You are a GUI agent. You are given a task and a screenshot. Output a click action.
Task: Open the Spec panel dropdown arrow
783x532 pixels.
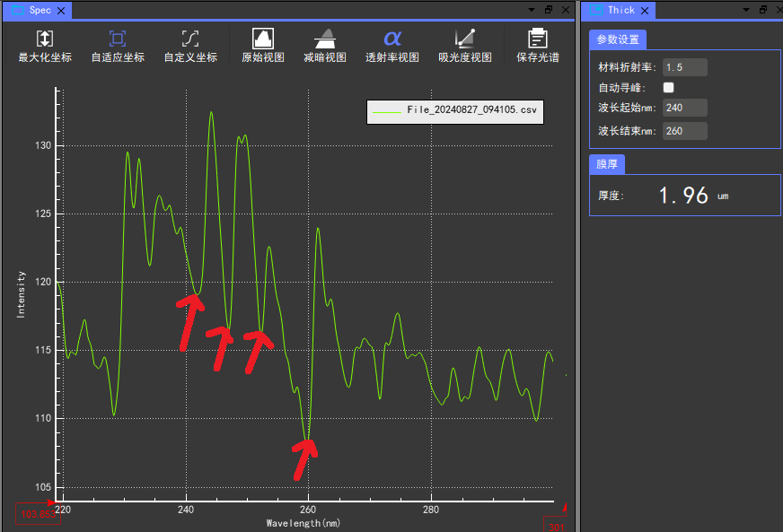[x=533, y=10]
